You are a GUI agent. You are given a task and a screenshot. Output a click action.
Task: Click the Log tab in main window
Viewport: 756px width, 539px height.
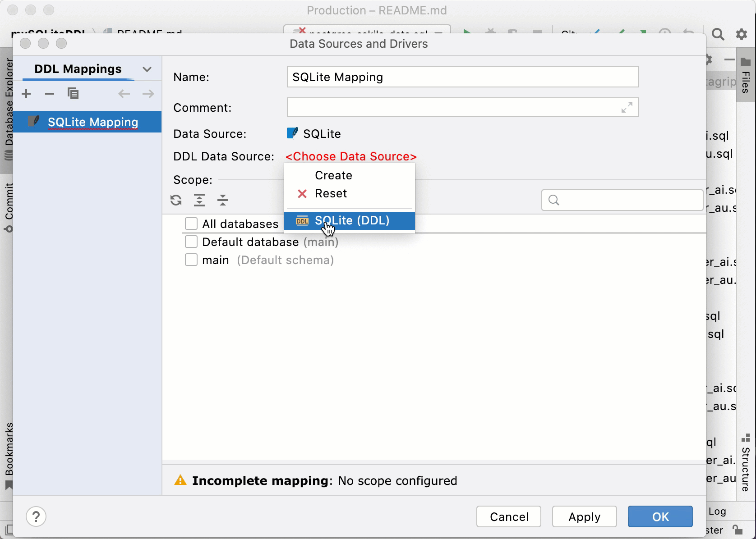(717, 511)
